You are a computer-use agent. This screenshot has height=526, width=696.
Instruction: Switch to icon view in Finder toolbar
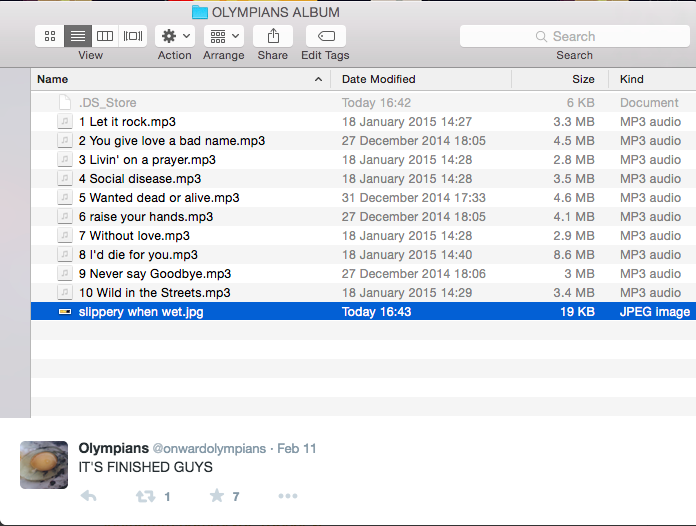coord(50,36)
